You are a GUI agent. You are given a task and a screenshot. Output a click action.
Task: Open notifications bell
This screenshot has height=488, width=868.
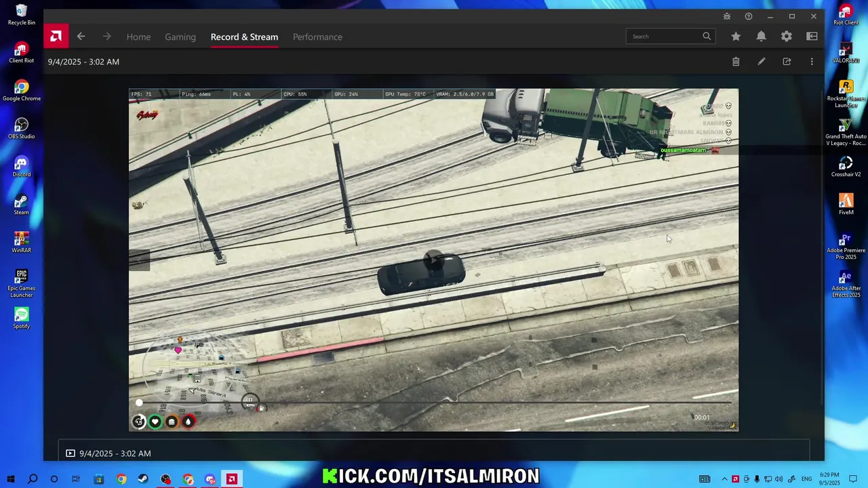click(761, 37)
